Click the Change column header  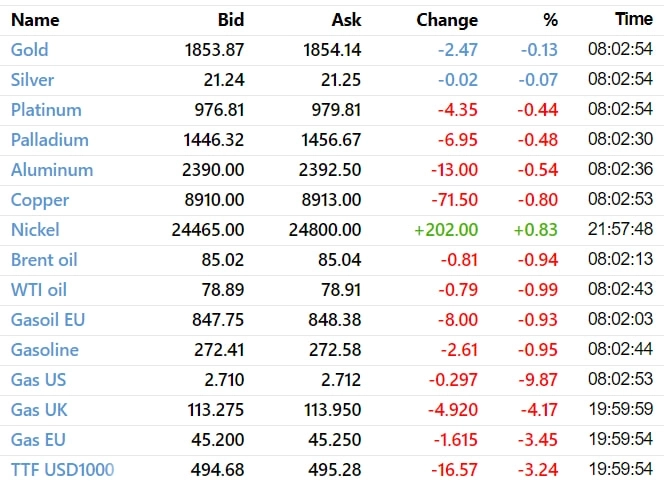click(447, 20)
